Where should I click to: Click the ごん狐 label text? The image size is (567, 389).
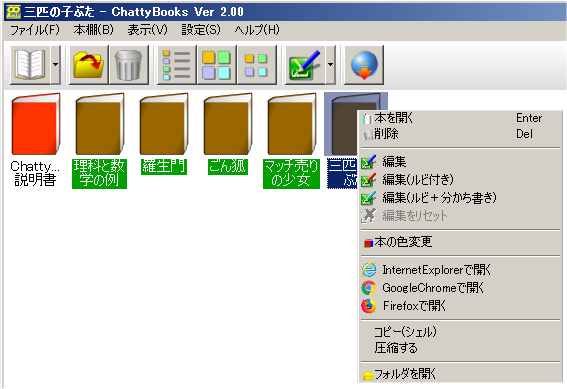(x=227, y=166)
